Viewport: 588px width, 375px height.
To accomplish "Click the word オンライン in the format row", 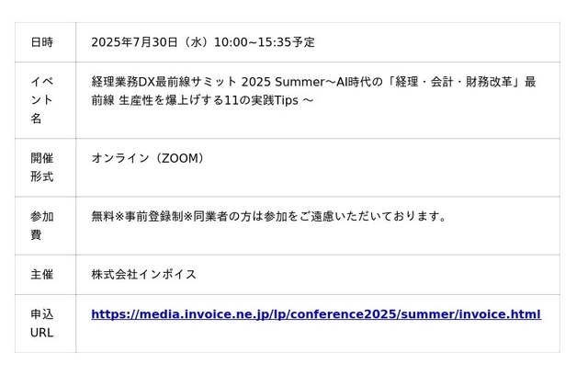I will click(119, 158).
